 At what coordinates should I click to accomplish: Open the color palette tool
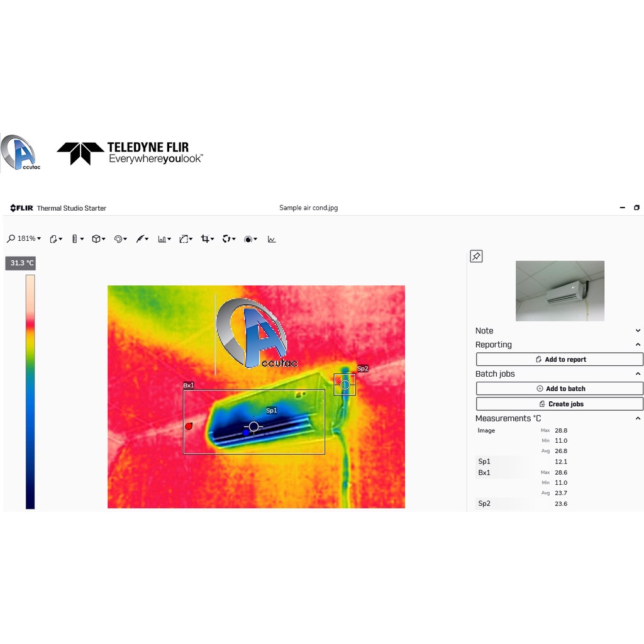120,239
